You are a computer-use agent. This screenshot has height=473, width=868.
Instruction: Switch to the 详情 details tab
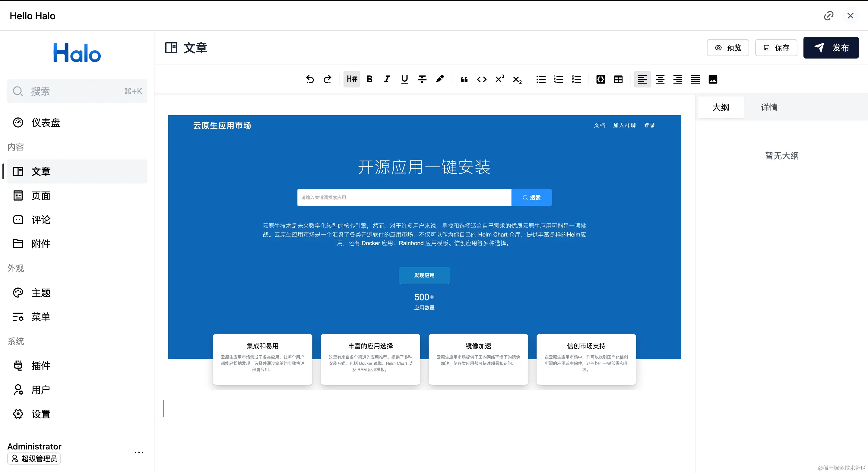pyautogui.click(x=769, y=107)
